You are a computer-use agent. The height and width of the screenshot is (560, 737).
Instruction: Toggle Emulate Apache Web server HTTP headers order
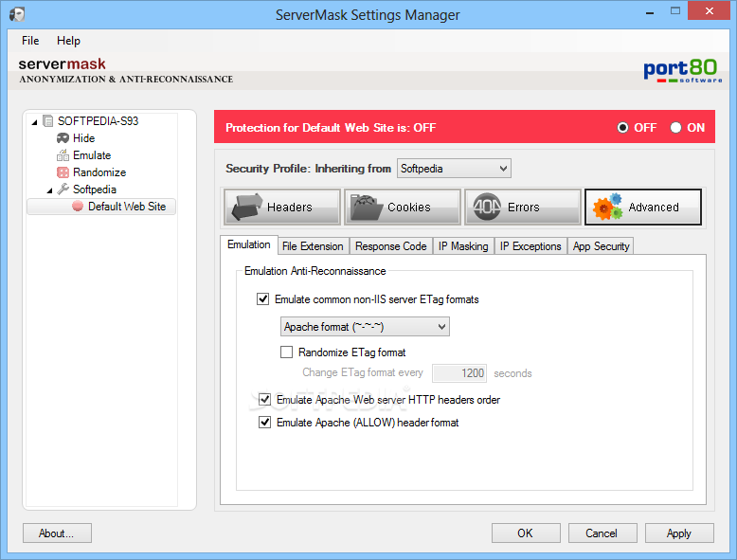coord(264,400)
